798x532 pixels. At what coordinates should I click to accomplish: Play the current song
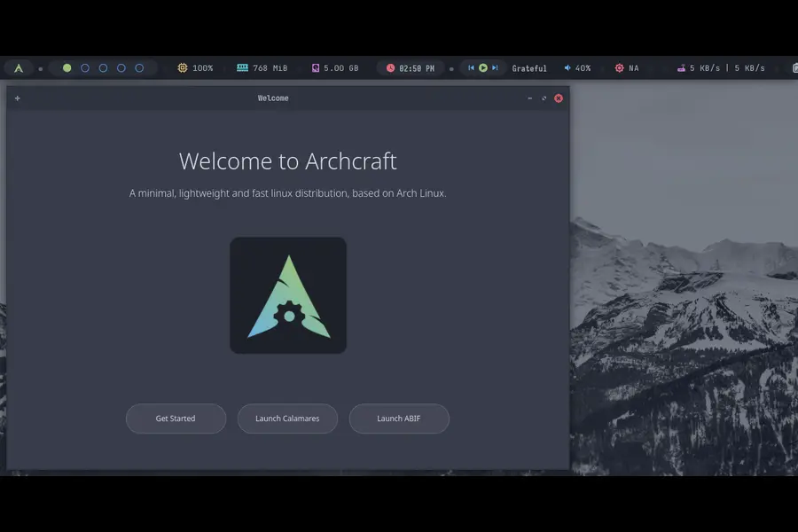coord(483,67)
